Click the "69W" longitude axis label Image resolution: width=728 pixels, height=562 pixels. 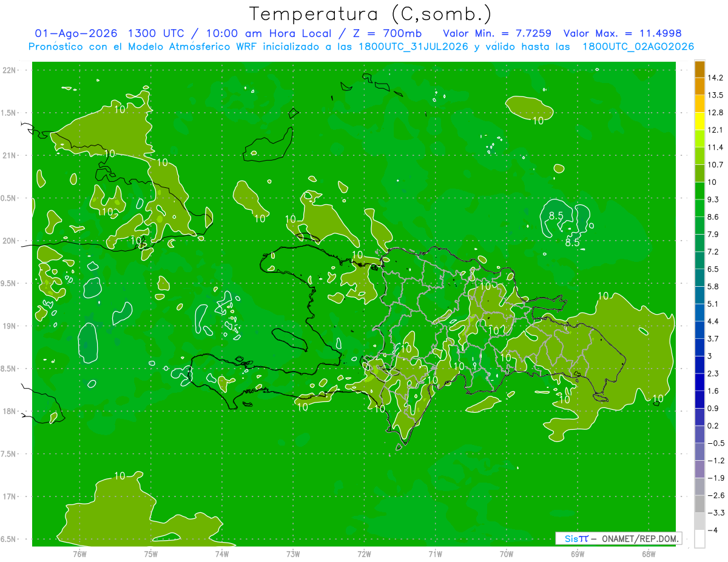[578, 554]
